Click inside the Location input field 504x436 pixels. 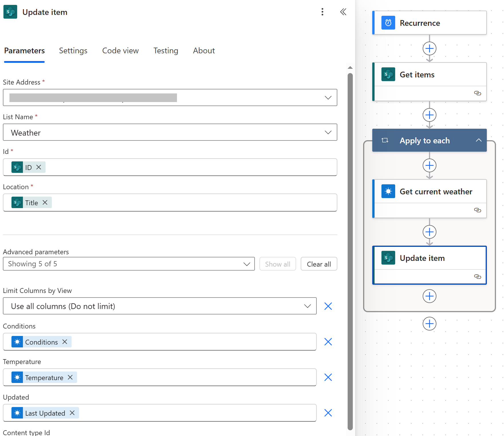(170, 202)
